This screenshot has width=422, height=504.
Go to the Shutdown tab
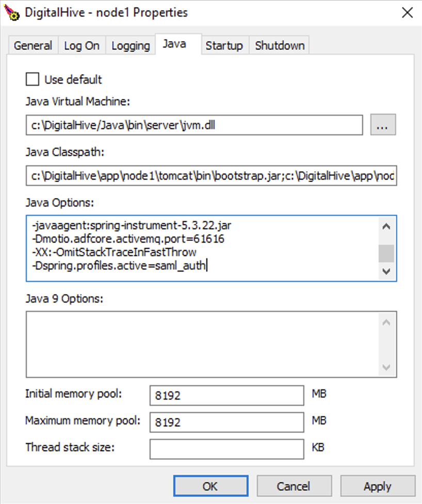[280, 45]
